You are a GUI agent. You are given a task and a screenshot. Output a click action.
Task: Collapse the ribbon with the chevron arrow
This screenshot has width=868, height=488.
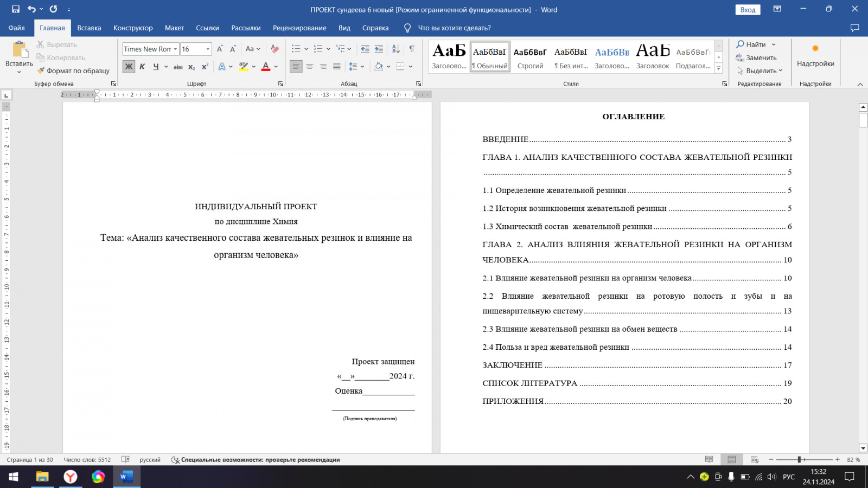tap(860, 84)
